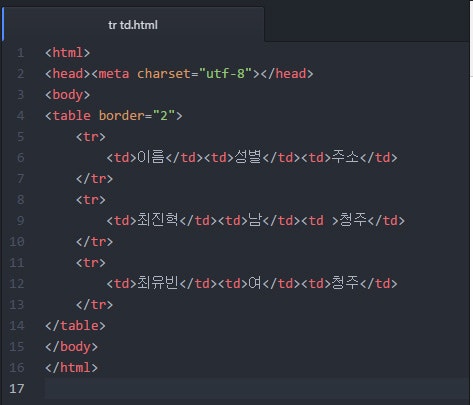Screen dimensions: 473x405
Task: Place cursor on the opening html tag
Action: tap(68, 53)
